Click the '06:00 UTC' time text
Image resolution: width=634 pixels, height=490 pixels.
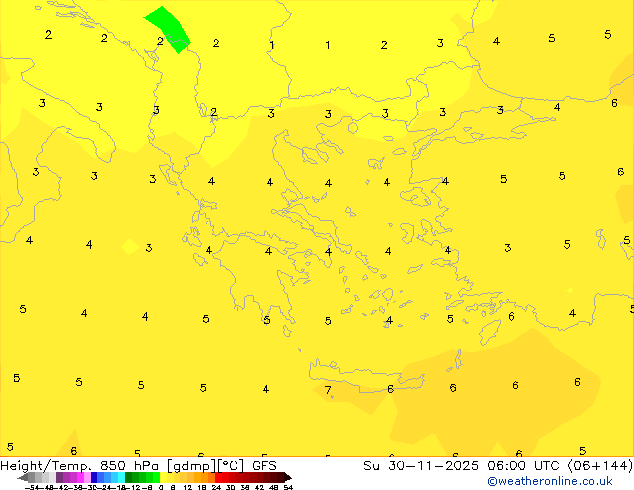point(526,466)
